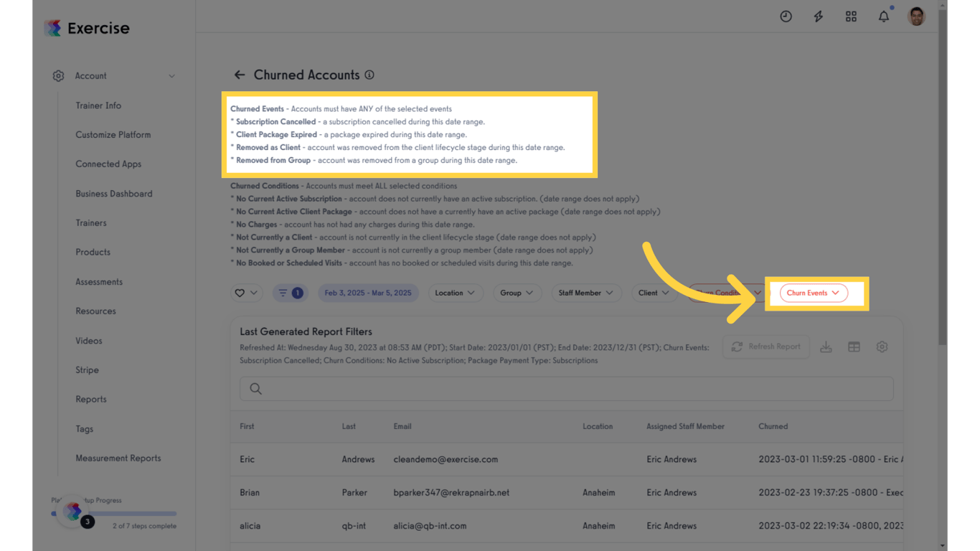Open the apps grid icon in header

851,16
